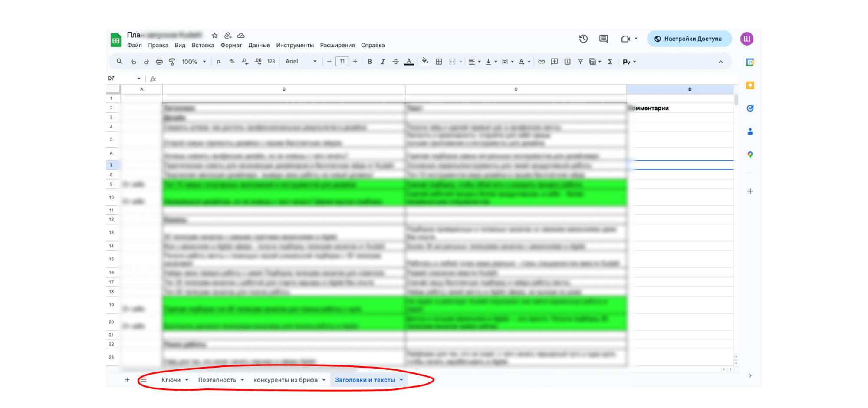Screen dimensions: 868x408
Task: Pick a cell fill color
Action: point(425,62)
